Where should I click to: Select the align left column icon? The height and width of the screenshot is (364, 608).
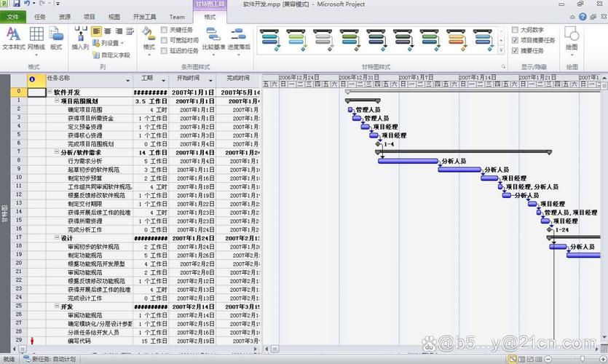[97, 31]
